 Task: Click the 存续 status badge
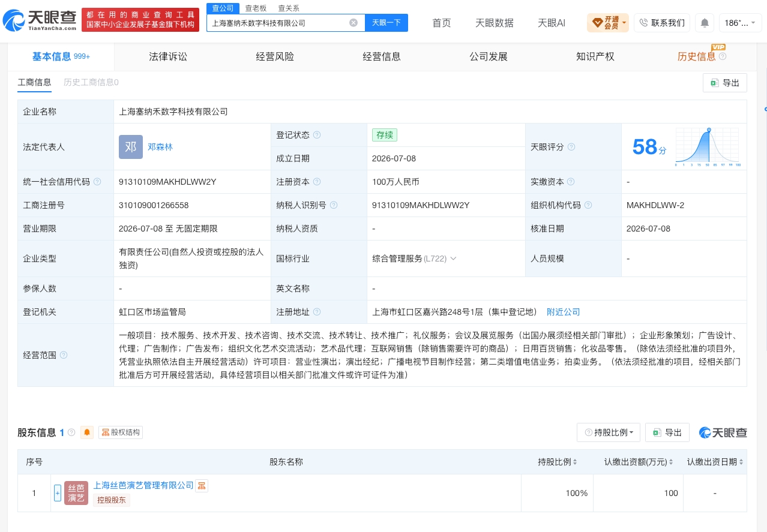pyautogui.click(x=385, y=135)
